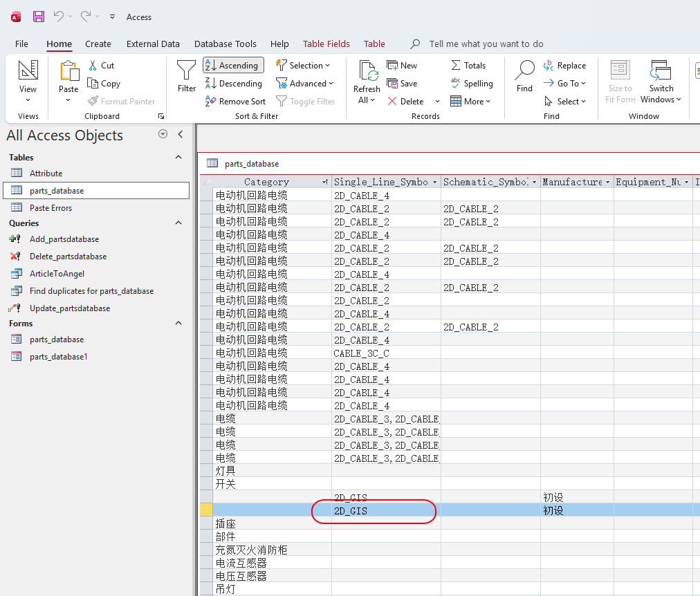Toggle Descending sort

(234, 84)
